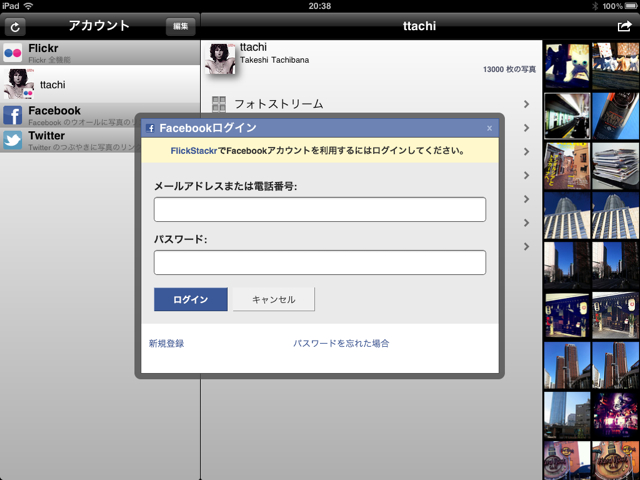Tap ttachi avatar in the accounts list
Image resolution: width=640 pixels, height=480 pixels.
click(20, 84)
